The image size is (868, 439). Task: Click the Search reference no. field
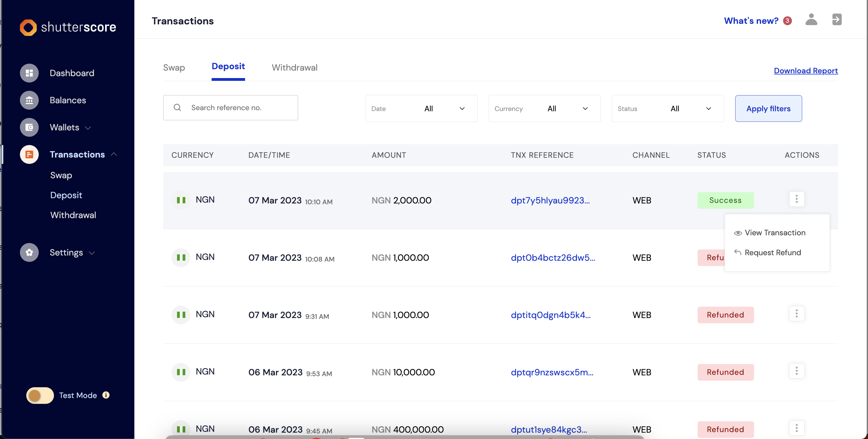click(230, 108)
